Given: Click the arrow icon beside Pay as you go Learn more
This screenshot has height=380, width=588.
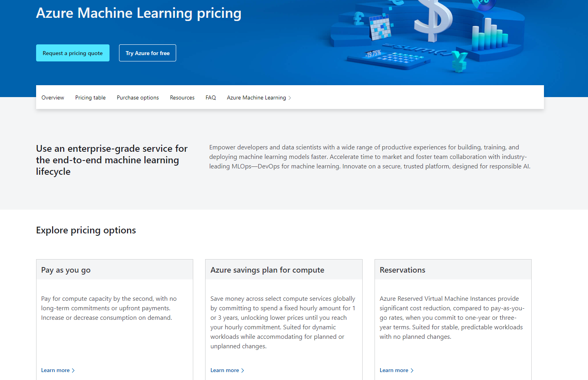Looking at the screenshot, I should pyautogui.click(x=73, y=370).
